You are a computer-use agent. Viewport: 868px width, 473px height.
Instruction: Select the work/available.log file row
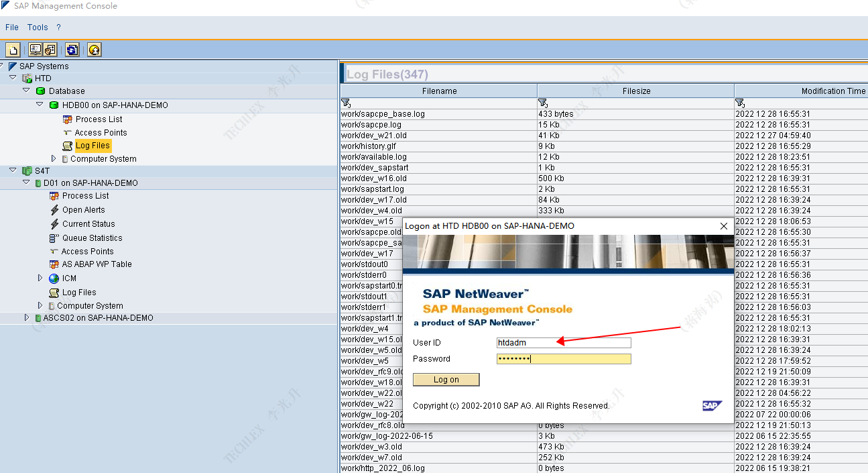pos(604,157)
